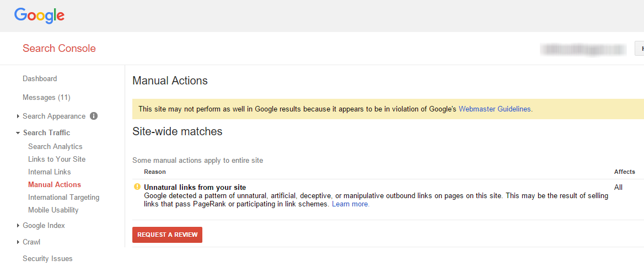Select Internal Links in sidebar

(x=49, y=172)
